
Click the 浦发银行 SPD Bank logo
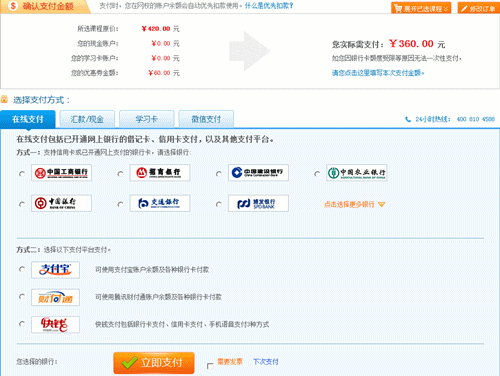pos(258,203)
